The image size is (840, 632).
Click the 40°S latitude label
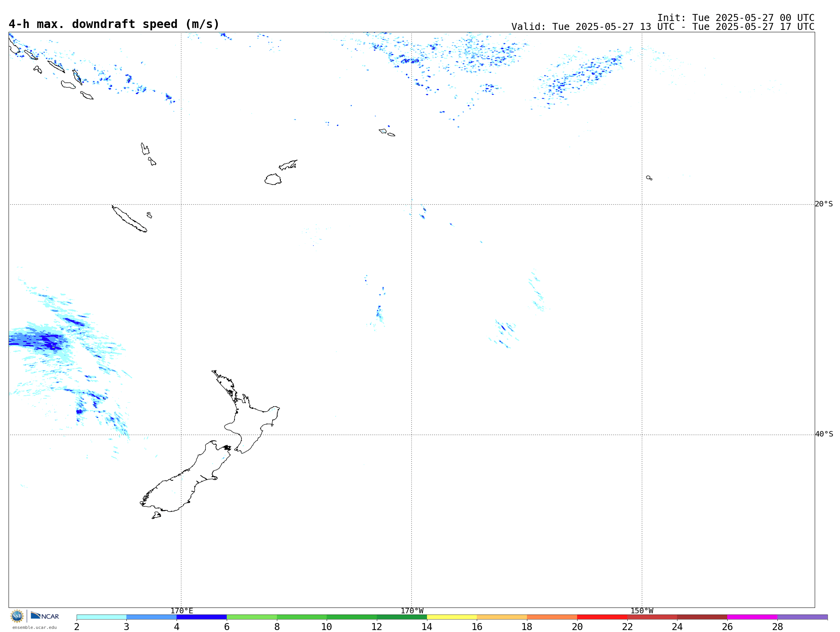click(x=824, y=434)
